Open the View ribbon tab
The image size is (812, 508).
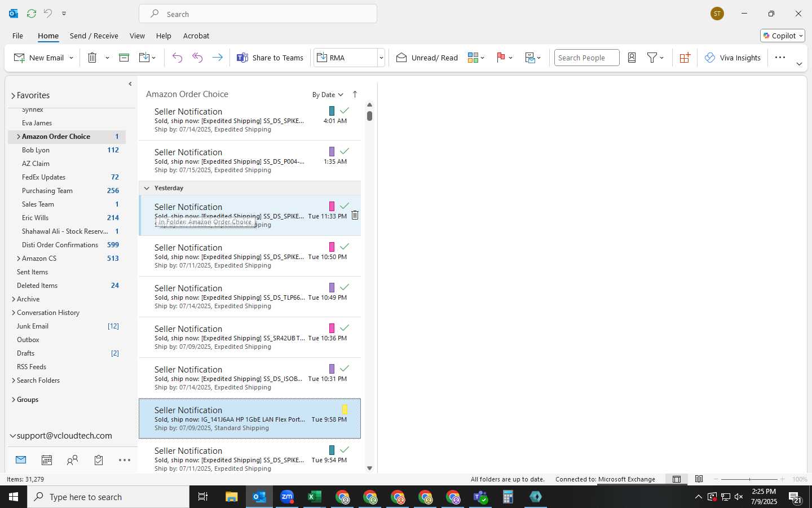(137, 36)
